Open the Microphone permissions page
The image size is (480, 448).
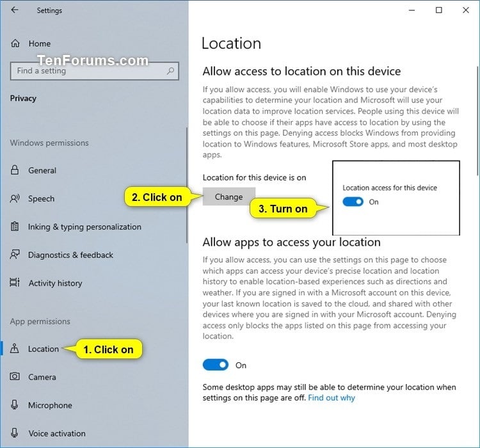click(x=50, y=405)
